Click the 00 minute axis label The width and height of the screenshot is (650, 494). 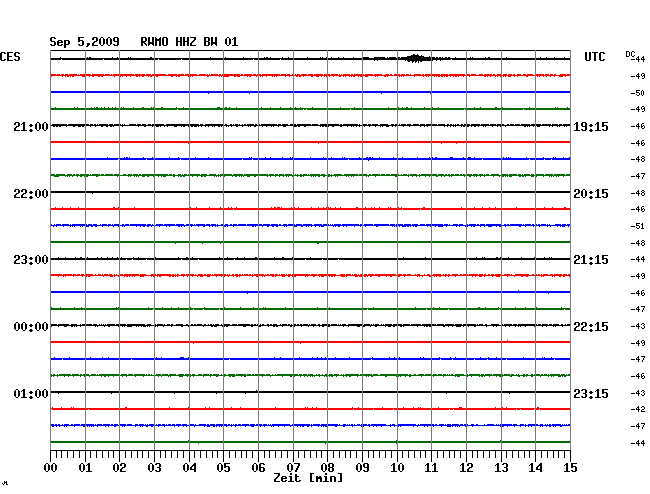click(x=51, y=468)
